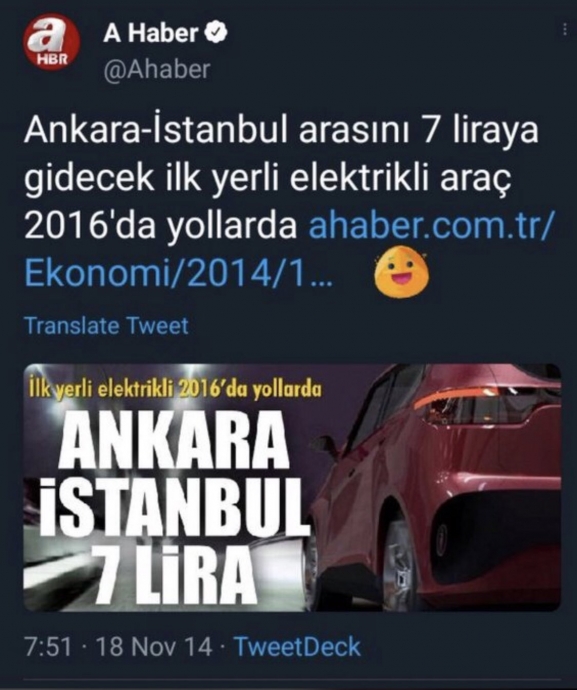This screenshot has height=690, width=577.
Task: Visit the @Ahaber handle
Action: tap(157, 70)
